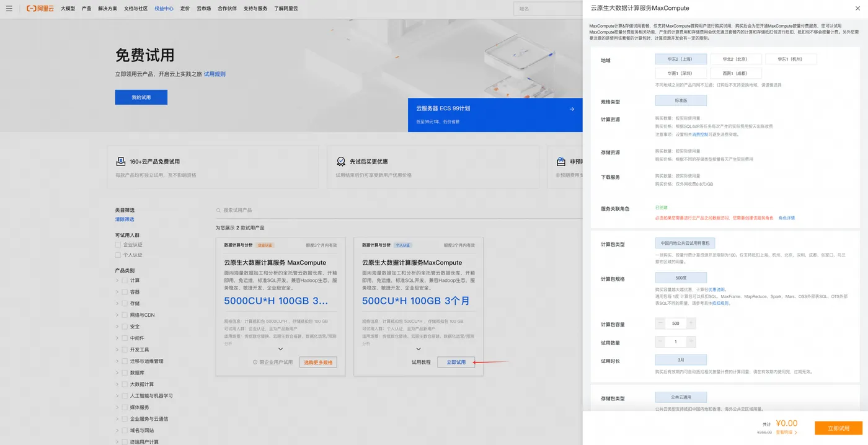Select region 华东2(上海)
Image resolution: width=868 pixels, height=445 pixels.
click(680, 59)
